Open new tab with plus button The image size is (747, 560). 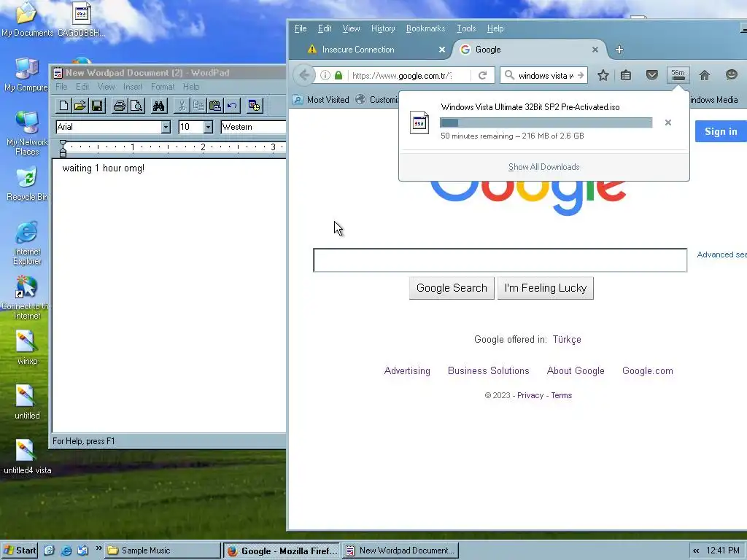point(619,50)
